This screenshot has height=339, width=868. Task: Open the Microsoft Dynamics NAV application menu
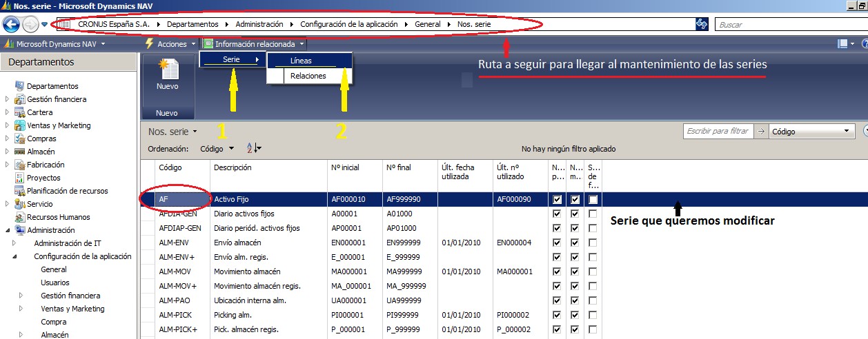[x=55, y=43]
